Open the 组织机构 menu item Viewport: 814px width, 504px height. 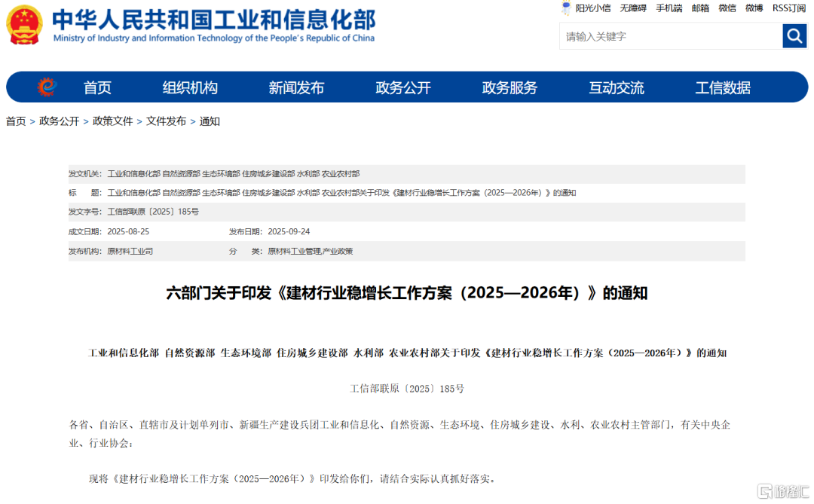coord(190,87)
